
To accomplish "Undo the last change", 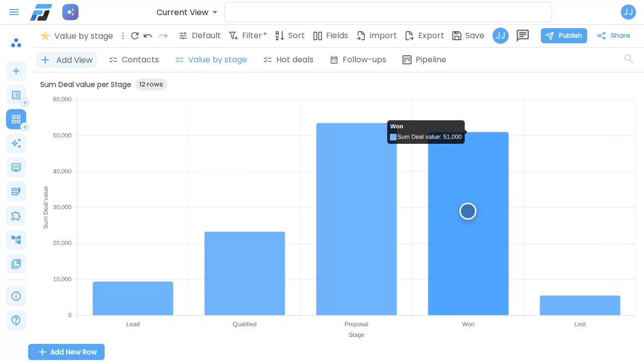I will click(x=148, y=36).
